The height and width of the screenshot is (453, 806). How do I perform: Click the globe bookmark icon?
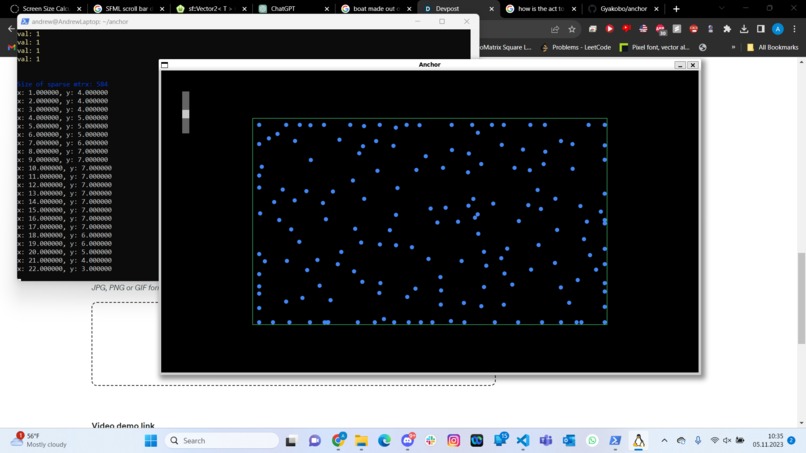click(703, 47)
